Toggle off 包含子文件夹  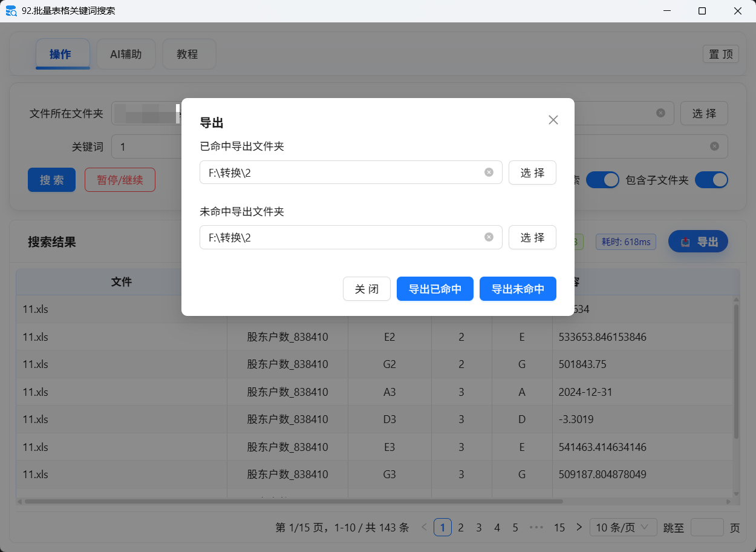[712, 180]
